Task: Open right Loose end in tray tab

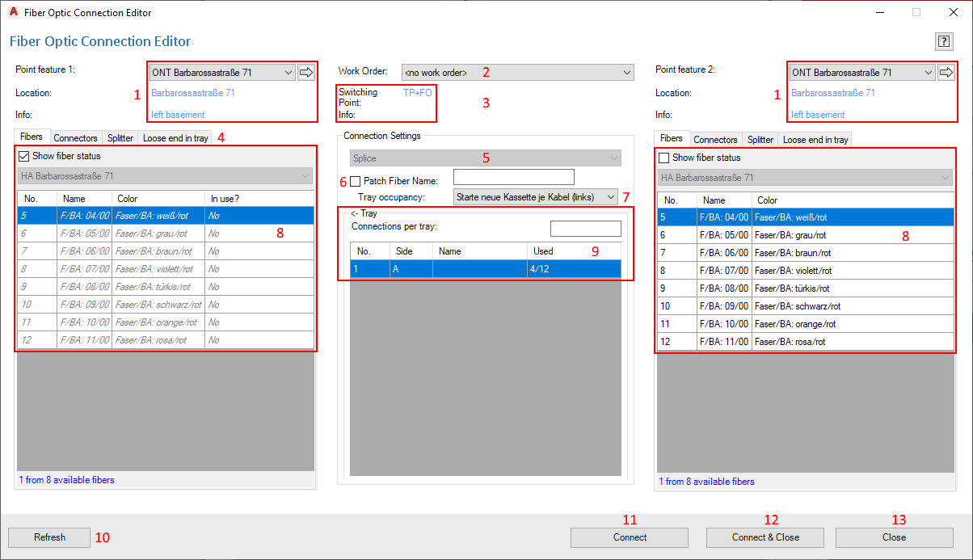Action: click(815, 140)
